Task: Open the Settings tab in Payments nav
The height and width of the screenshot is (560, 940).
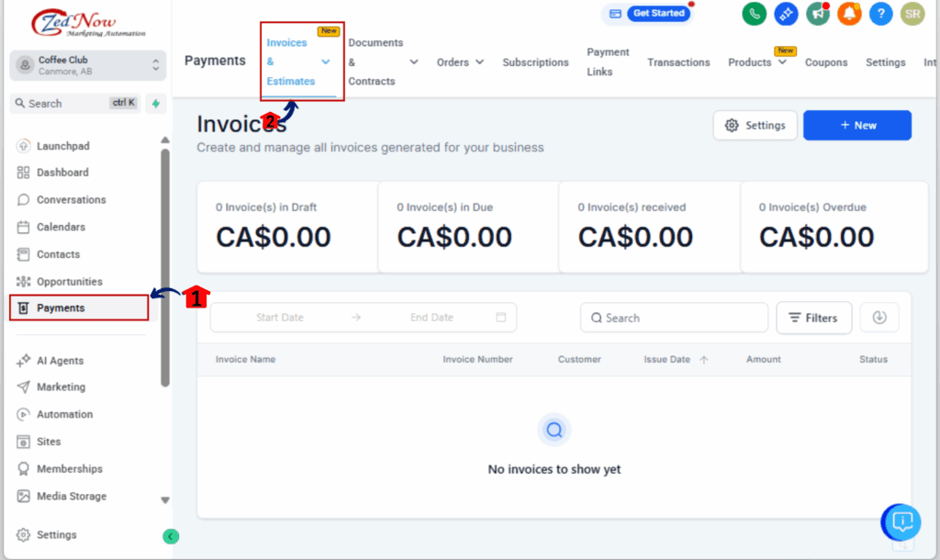Action: pos(886,62)
